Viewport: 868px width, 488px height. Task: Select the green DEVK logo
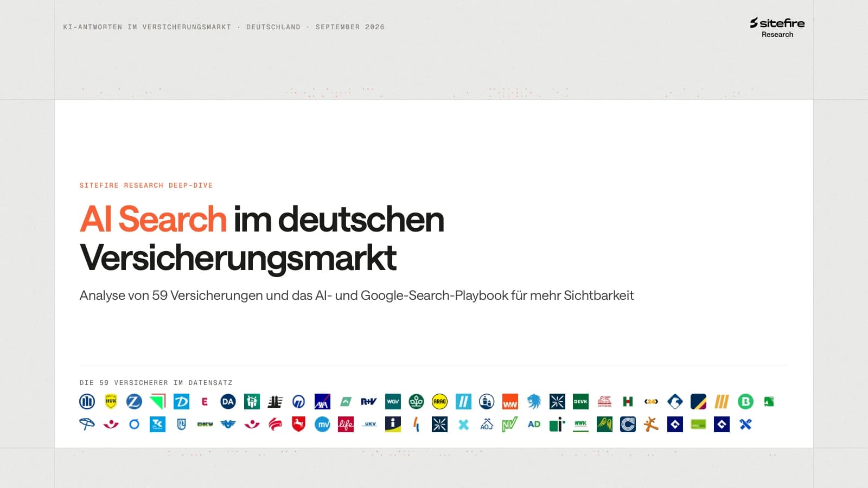tap(580, 401)
